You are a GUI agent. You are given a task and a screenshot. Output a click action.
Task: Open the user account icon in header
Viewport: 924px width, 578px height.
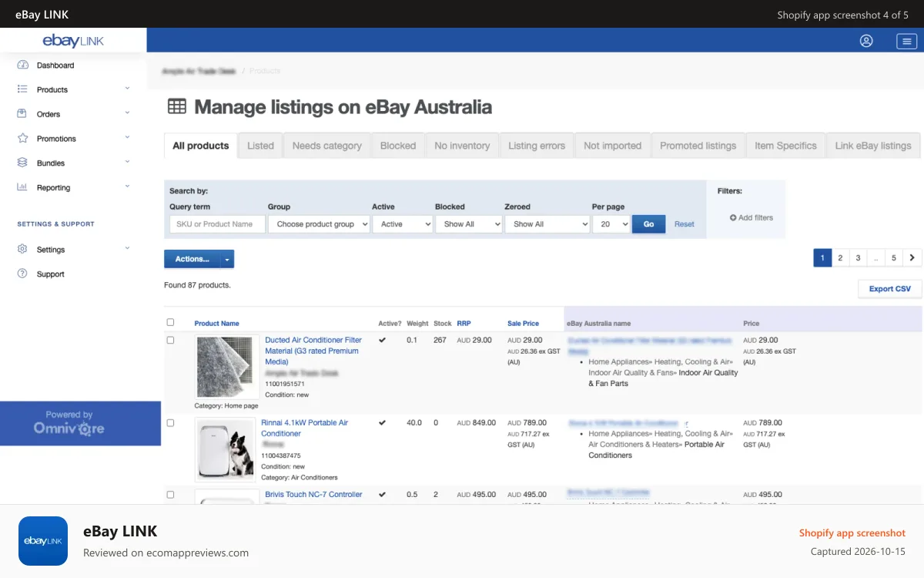pos(866,41)
